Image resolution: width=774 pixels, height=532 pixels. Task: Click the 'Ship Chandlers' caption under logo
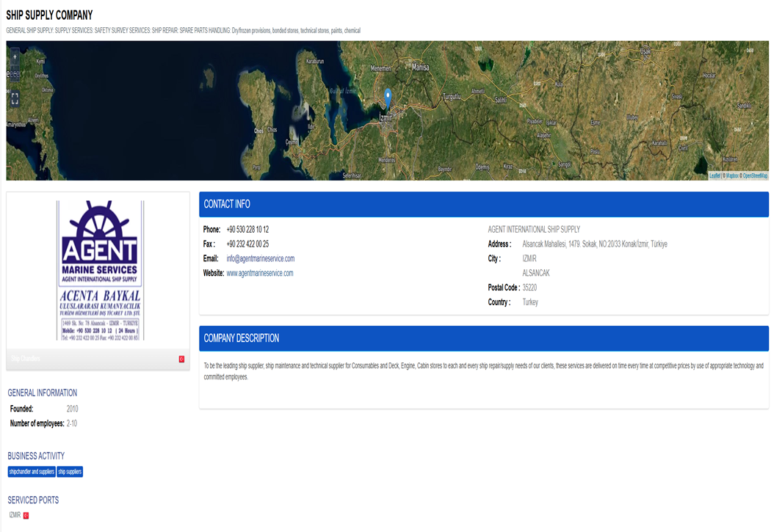(26, 359)
